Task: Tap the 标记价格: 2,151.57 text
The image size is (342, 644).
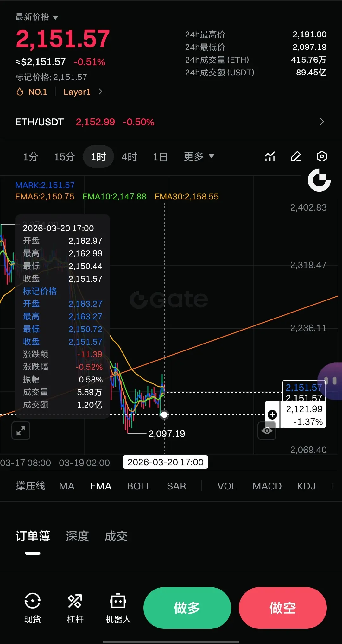Action: (51, 77)
